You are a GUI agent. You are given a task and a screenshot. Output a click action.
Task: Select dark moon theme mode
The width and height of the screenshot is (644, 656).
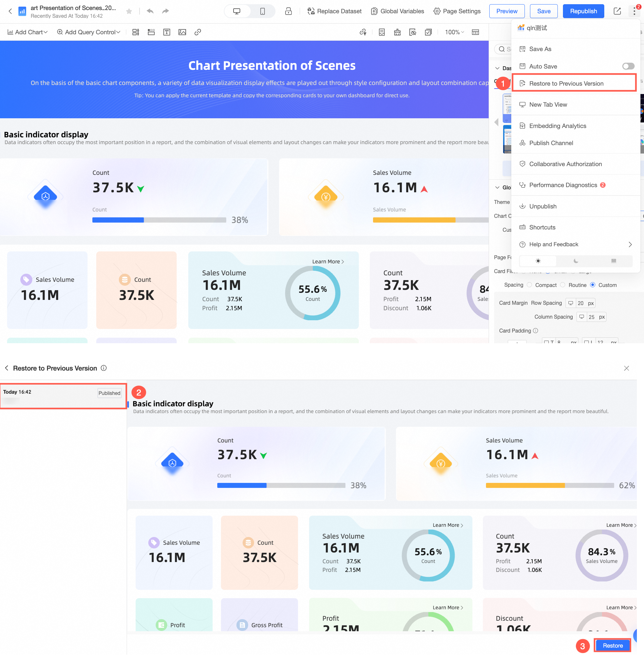[576, 261]
